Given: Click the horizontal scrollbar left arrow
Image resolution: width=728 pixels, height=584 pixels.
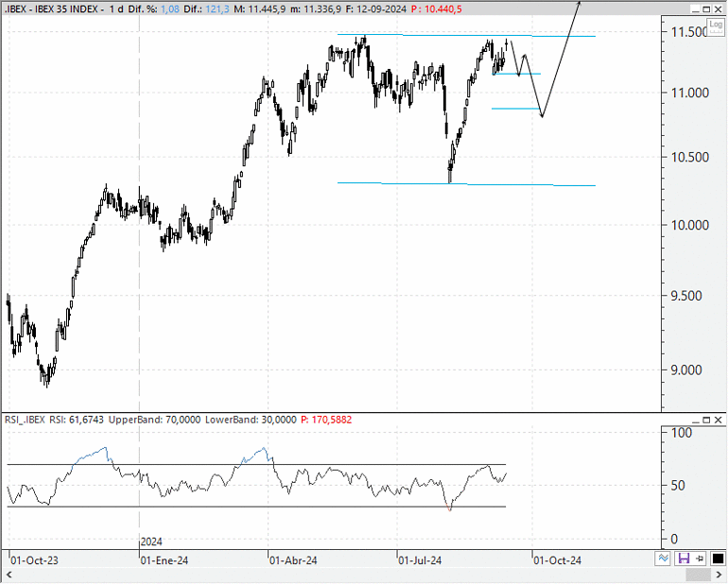Looking at the screenshot, I should tap(9, 575).
